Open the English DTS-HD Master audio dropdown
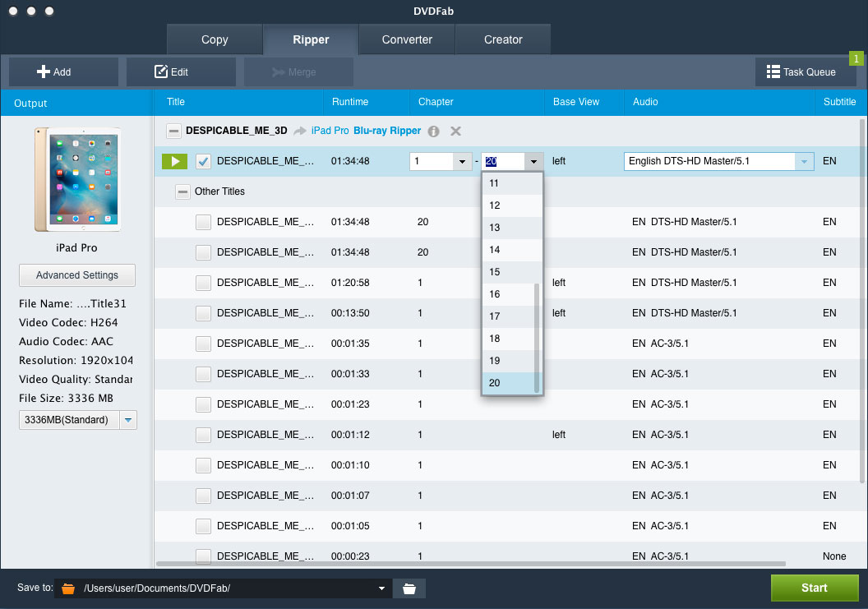The height and width of the screenshot is (609, 868). pyautogui.click(x=804, y=162)
